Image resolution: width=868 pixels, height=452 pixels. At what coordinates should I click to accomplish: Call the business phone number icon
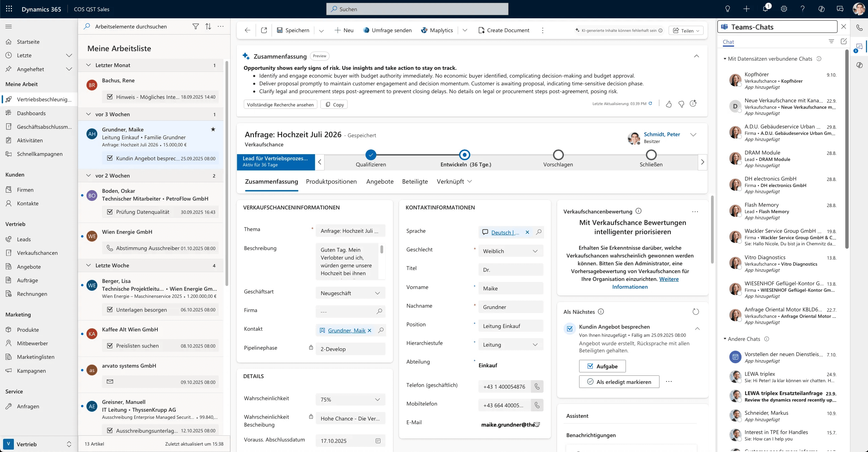tap(537, 386)
